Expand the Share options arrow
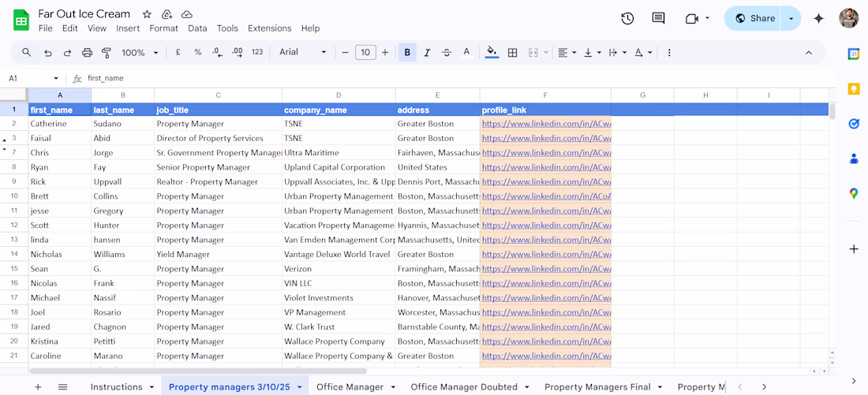The image size is (868, 395). click(791, 18)
